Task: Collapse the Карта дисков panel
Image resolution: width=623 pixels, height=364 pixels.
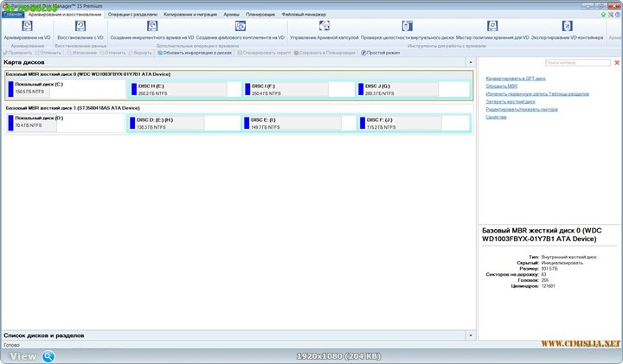Action: [471, 63]
